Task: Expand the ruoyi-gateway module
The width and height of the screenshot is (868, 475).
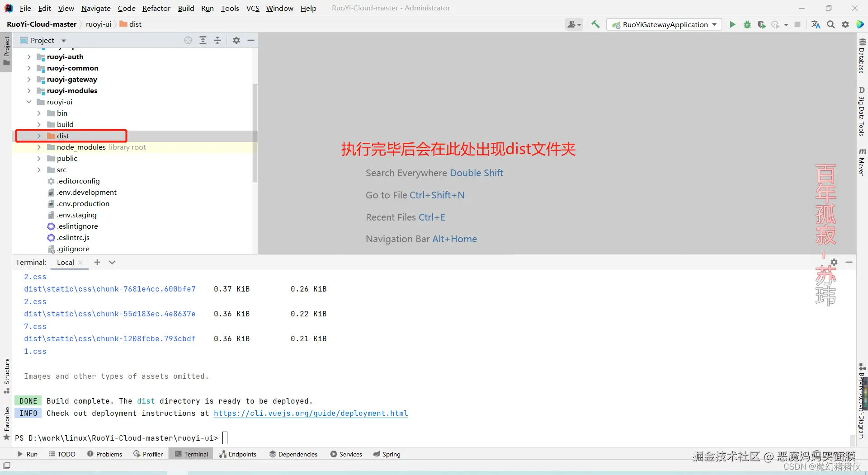Action: (x=29, y=79)
